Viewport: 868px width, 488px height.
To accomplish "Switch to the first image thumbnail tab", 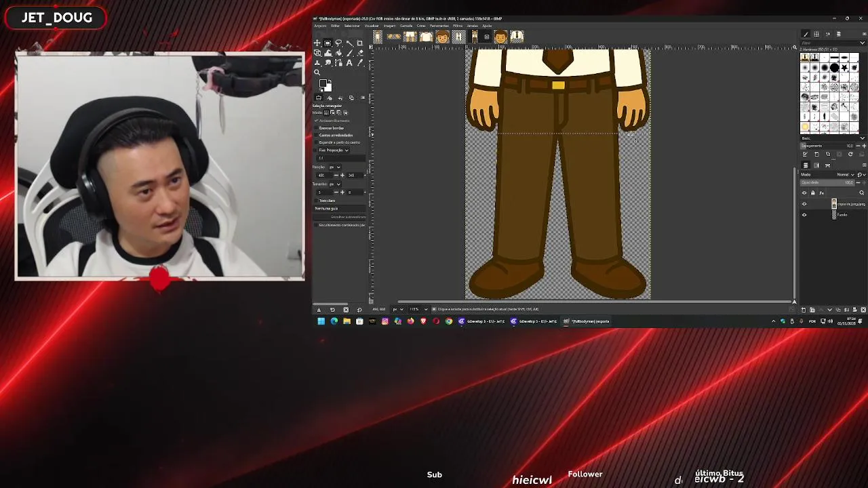I will (378, 37).
